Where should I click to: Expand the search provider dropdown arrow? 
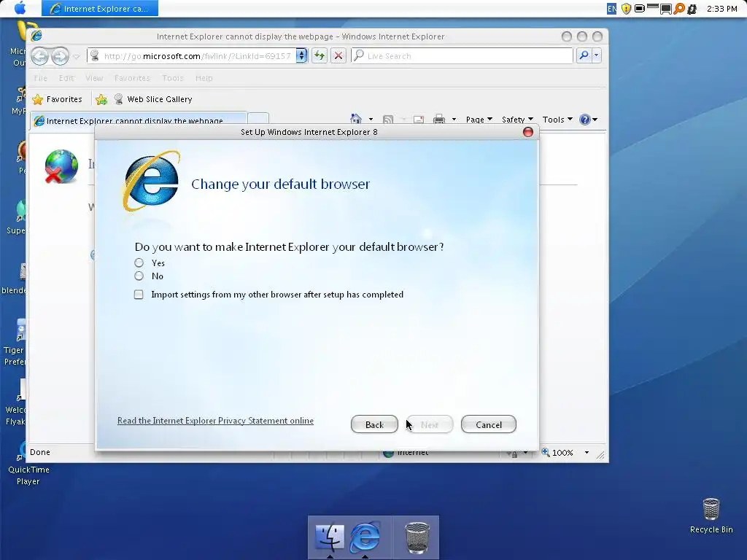[597, 55]
